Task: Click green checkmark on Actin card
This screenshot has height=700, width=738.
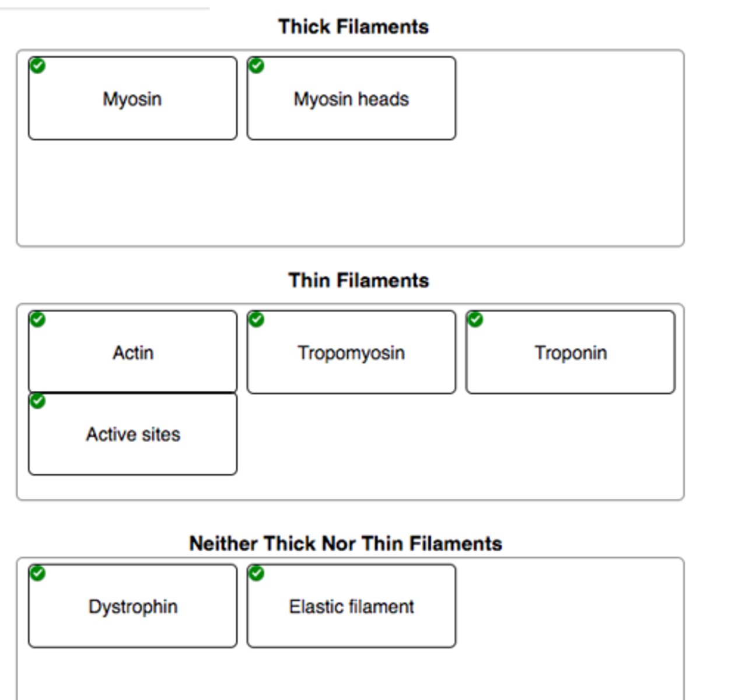Action: [x=37, y=319]
